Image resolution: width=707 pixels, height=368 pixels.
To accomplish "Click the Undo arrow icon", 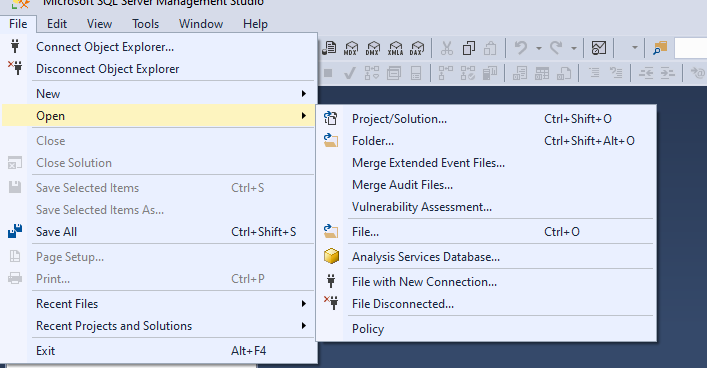I will tap(521, 47).
